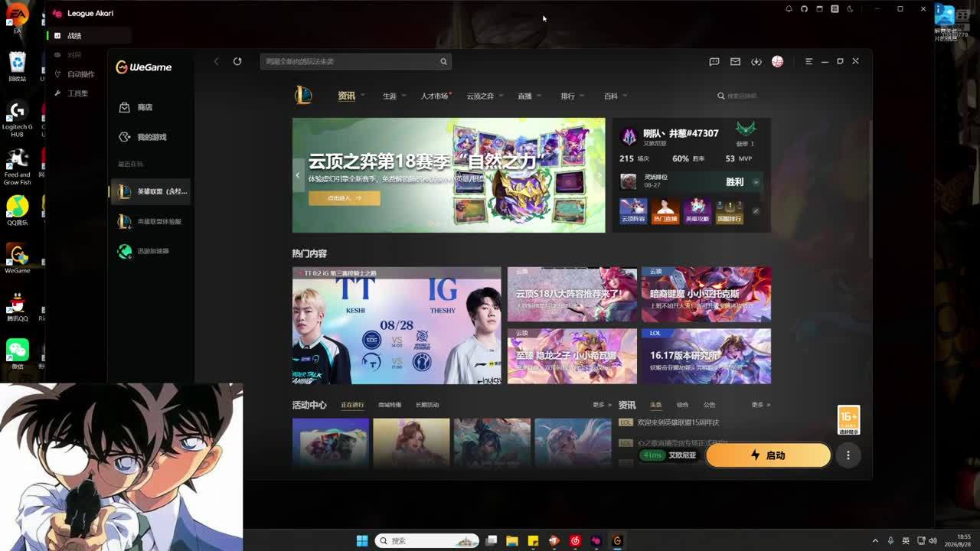Open the 热门直播 shortcut icon
This screenshot has height=551, width=980.
coord(665,210)
